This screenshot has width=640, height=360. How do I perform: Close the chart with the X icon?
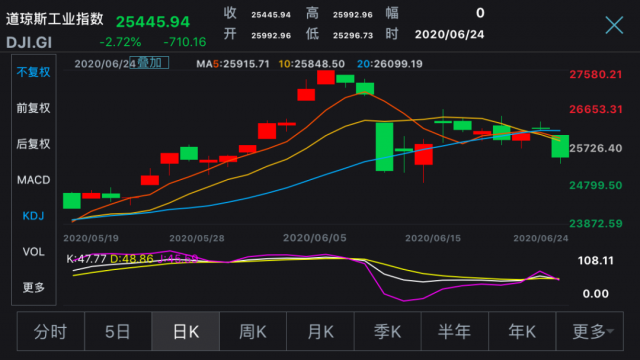(614, 25)
